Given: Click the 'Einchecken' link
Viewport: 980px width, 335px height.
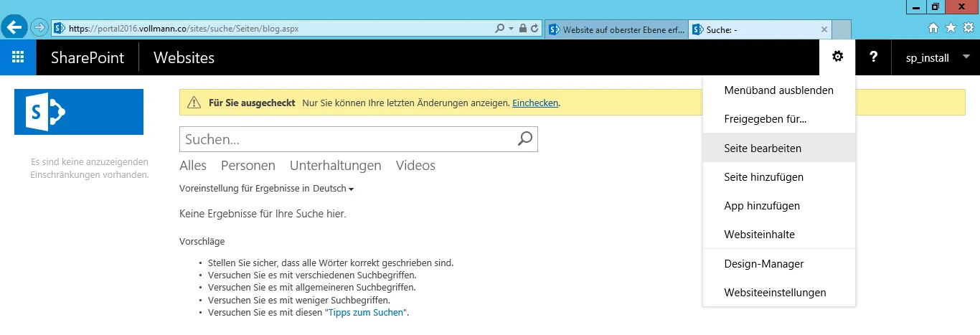Looking at the screenshot, I should pyautogui.click(x=535, y=103).
